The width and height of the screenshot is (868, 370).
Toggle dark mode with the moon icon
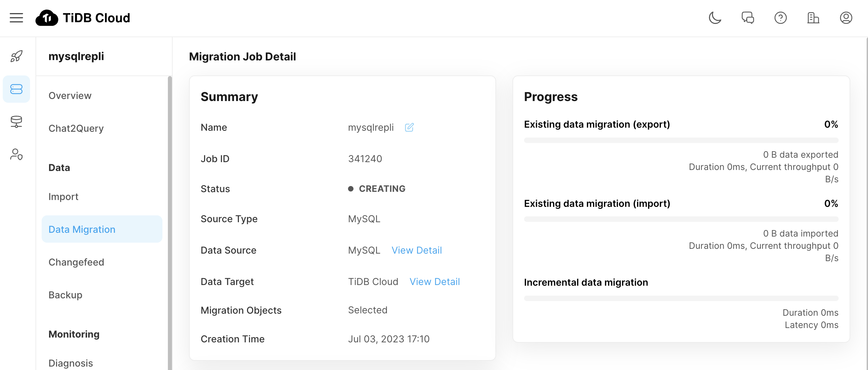(x=715, y=18)
